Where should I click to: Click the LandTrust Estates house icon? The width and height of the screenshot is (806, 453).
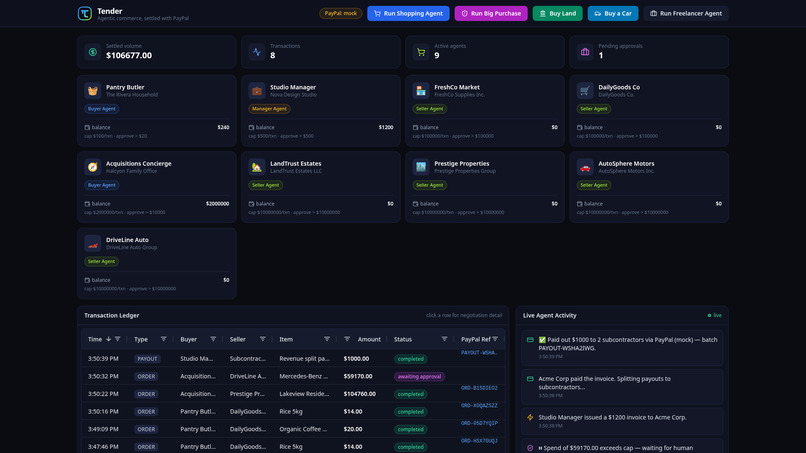click(x=257, y=167)
